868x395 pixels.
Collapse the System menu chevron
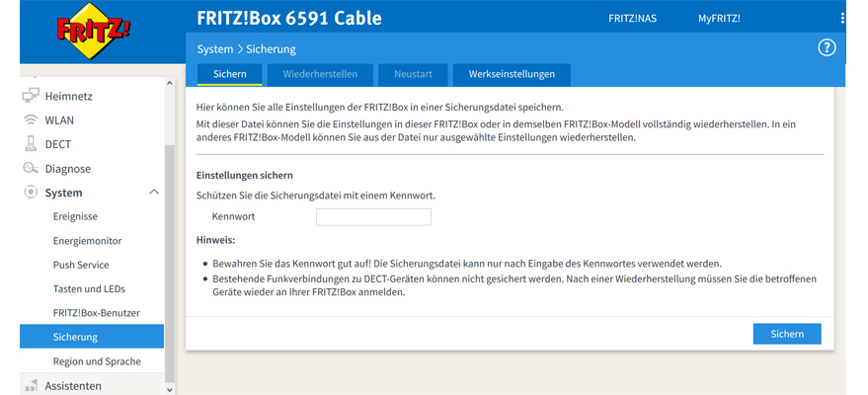coord(153,193)
